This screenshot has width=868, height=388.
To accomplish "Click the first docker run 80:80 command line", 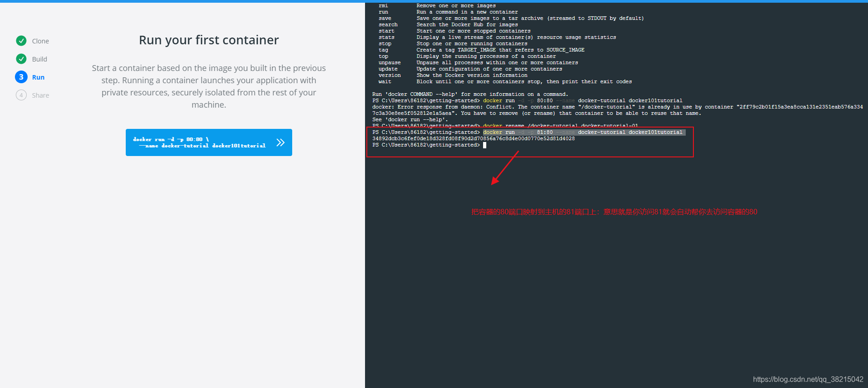I will (x=527, y=101).
